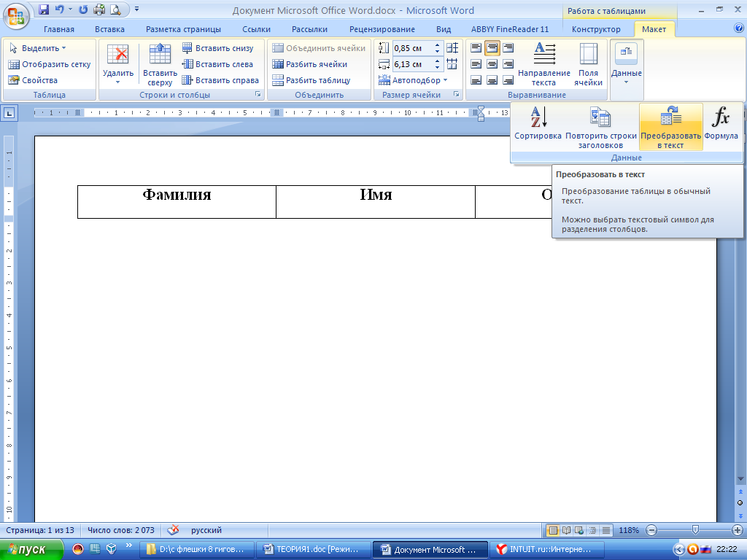This screenshot has width=747, height=560.
Task: Open cell margins Поля ячейки
Action: click(589, 64)
